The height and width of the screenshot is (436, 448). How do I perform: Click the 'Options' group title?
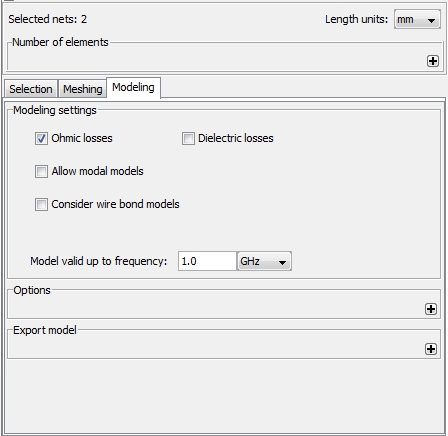32,290
